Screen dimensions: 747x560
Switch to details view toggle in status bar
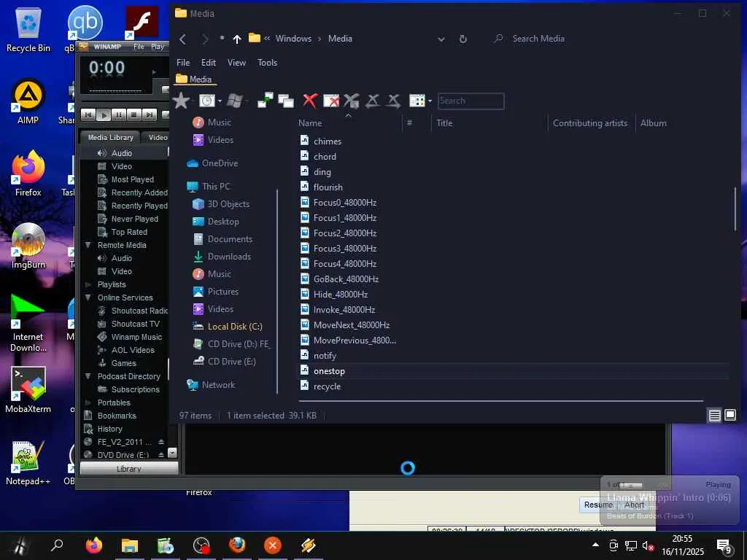tap(714, 415)
